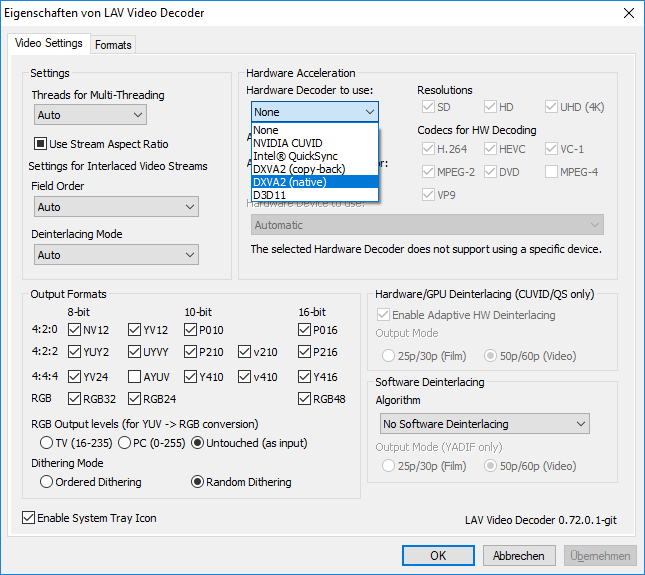Switch to the Formats tab
The width and height of the screenshot is (645, 575).
point(113,45)
